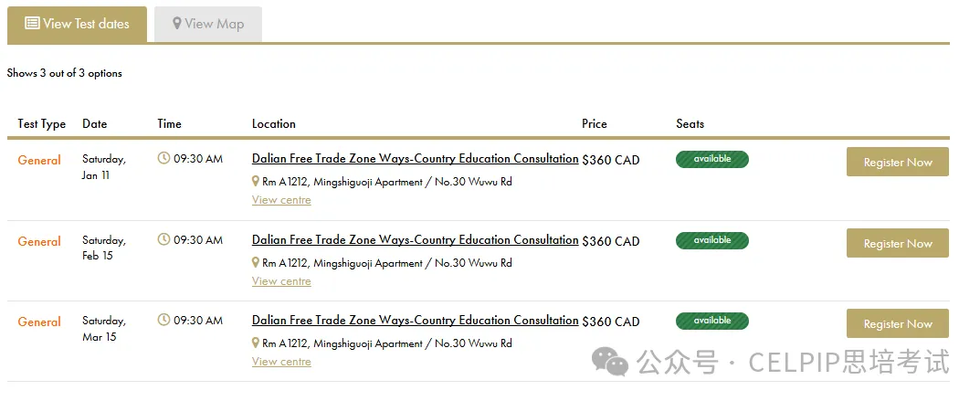
Task: Click location pin icon in Jan 11 row
Action: (x=256, y=182)
